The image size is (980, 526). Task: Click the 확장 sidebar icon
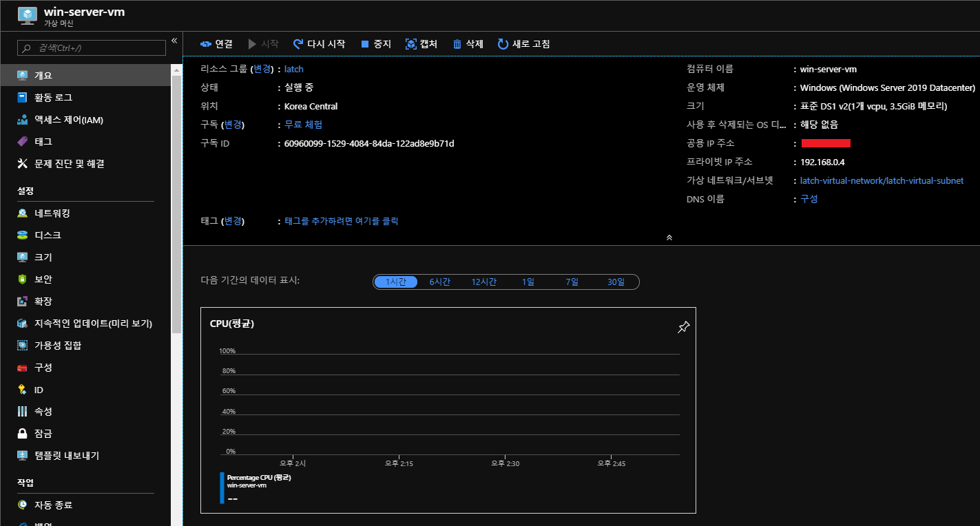[22, 302]
